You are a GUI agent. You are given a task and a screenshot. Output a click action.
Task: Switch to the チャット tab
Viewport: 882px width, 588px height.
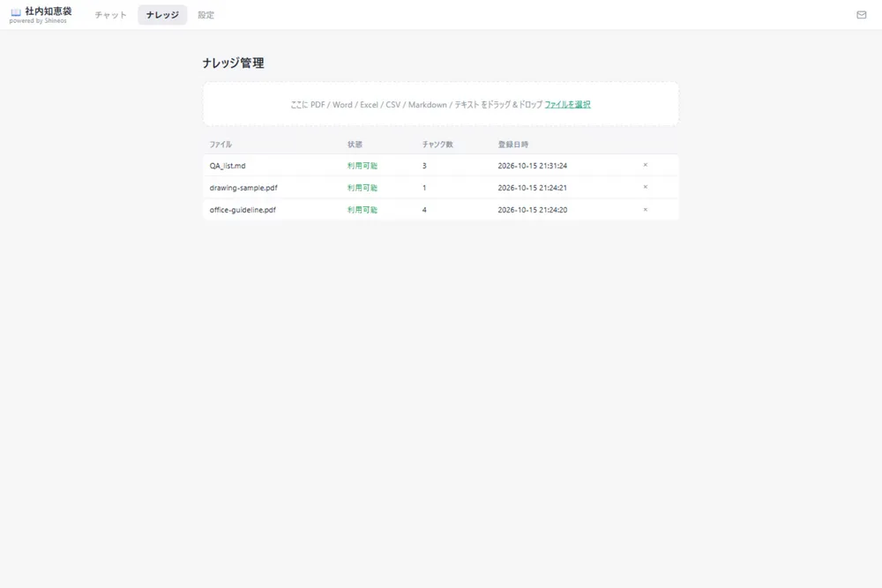click(x=111, y=15)
